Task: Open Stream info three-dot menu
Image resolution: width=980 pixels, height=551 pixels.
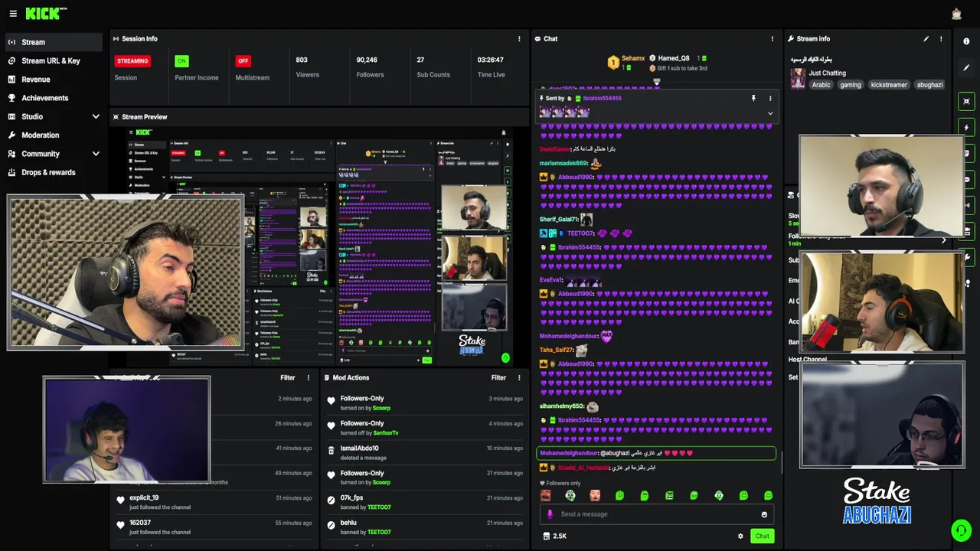Action: [x=941, y=39]
